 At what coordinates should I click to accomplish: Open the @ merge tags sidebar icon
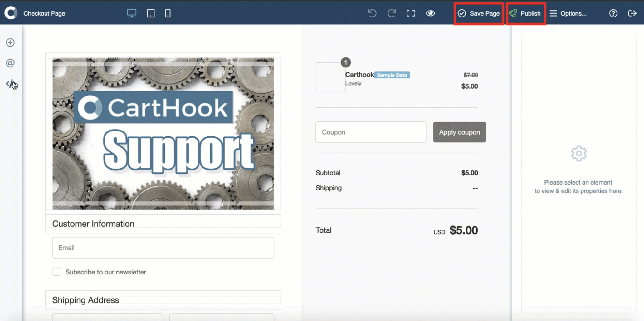10,63
